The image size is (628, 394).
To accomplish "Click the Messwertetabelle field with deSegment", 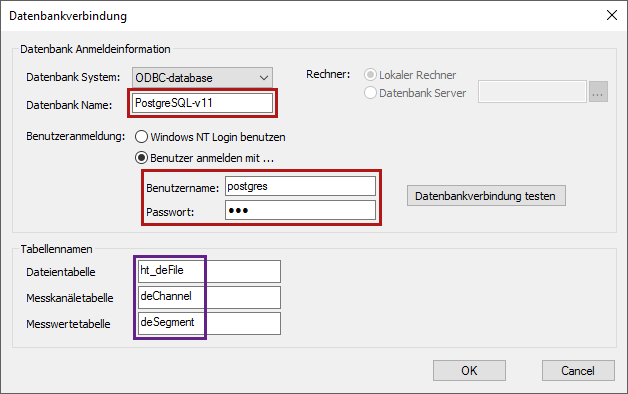I will click(209, 324).
